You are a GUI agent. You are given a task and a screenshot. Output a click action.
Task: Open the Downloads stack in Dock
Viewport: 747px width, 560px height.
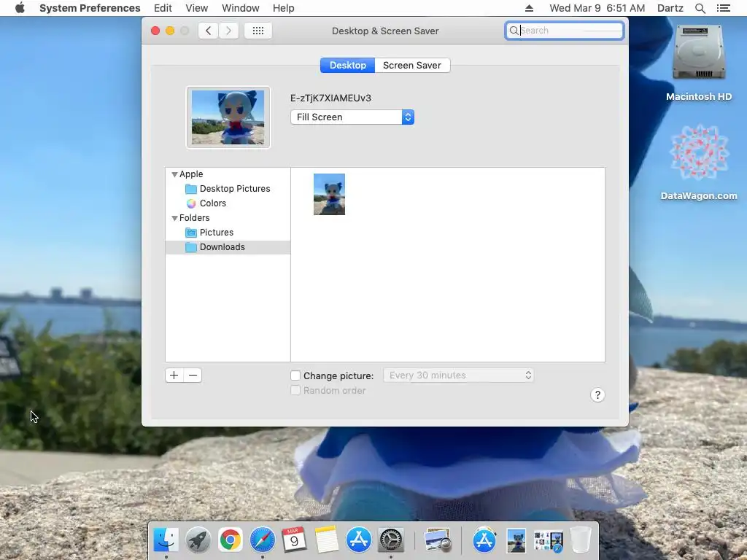549,541
